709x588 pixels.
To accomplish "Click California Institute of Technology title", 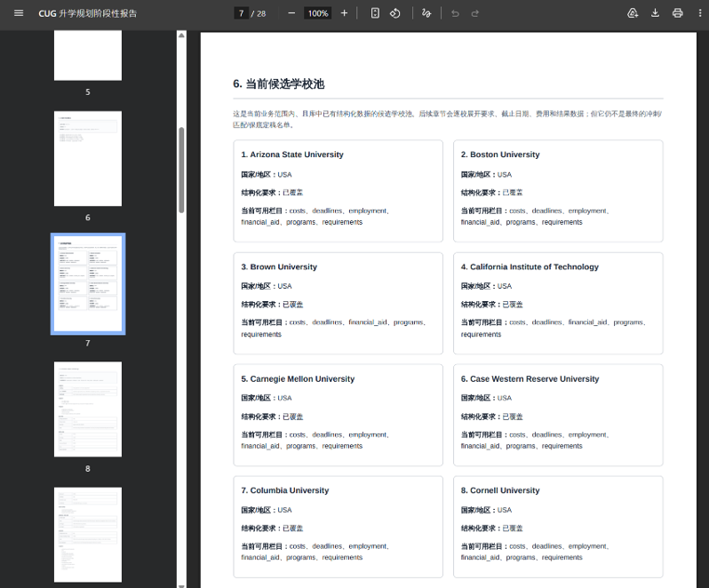I will click(530, 266).
